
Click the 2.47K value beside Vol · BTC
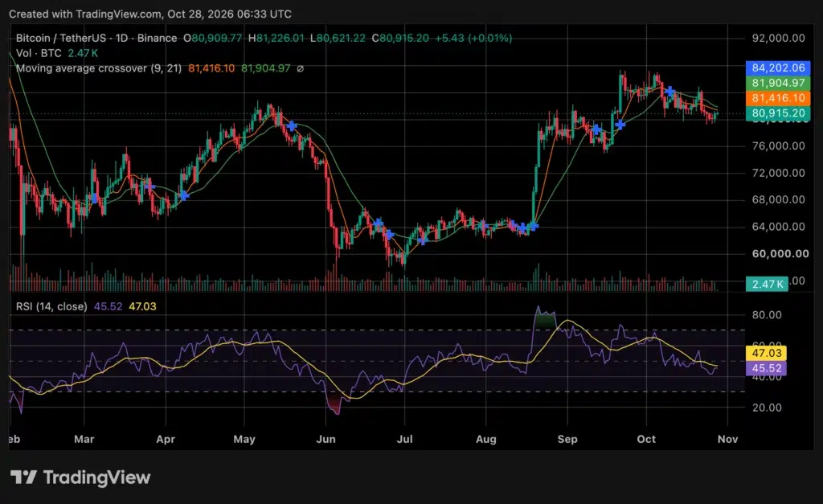(x=83, y=53)
